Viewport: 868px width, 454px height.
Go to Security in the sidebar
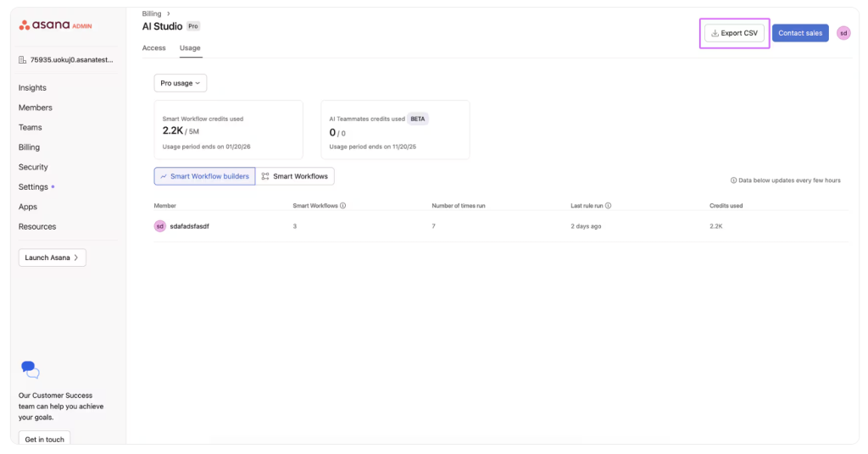click(33, 167)
